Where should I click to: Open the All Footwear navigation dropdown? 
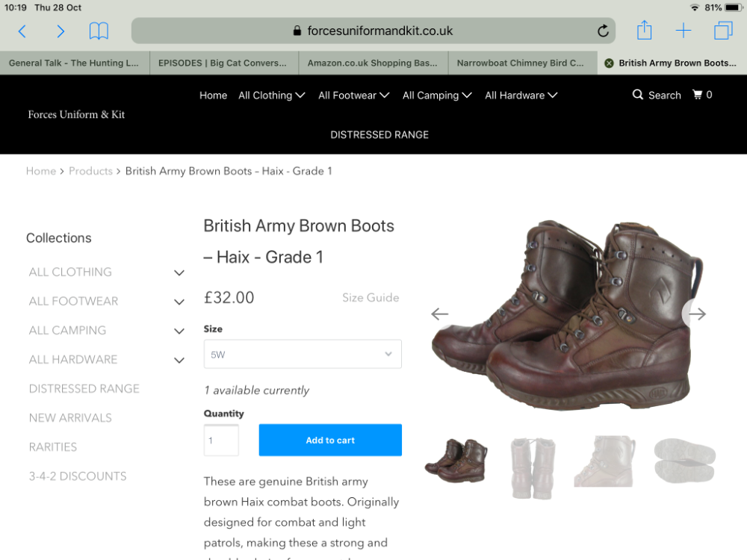[354, 96]
